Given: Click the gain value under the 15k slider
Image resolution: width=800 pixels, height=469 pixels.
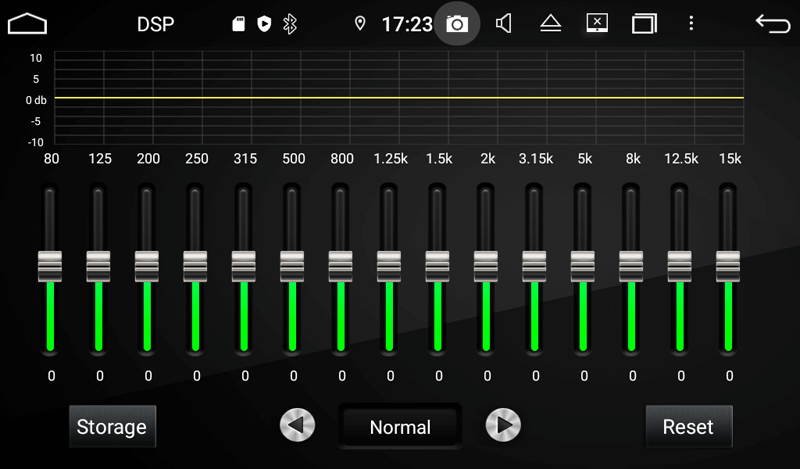Looking at the screenshot, I should (x=730, y=376).
